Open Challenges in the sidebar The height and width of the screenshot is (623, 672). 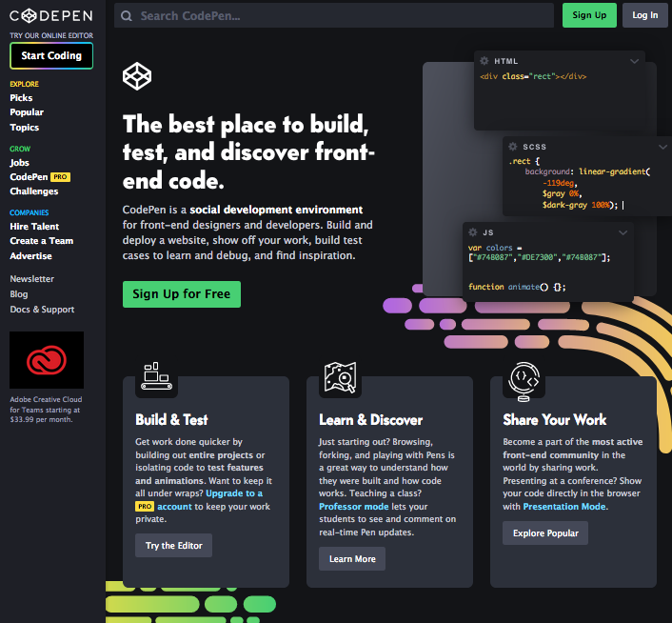[34, 191]
